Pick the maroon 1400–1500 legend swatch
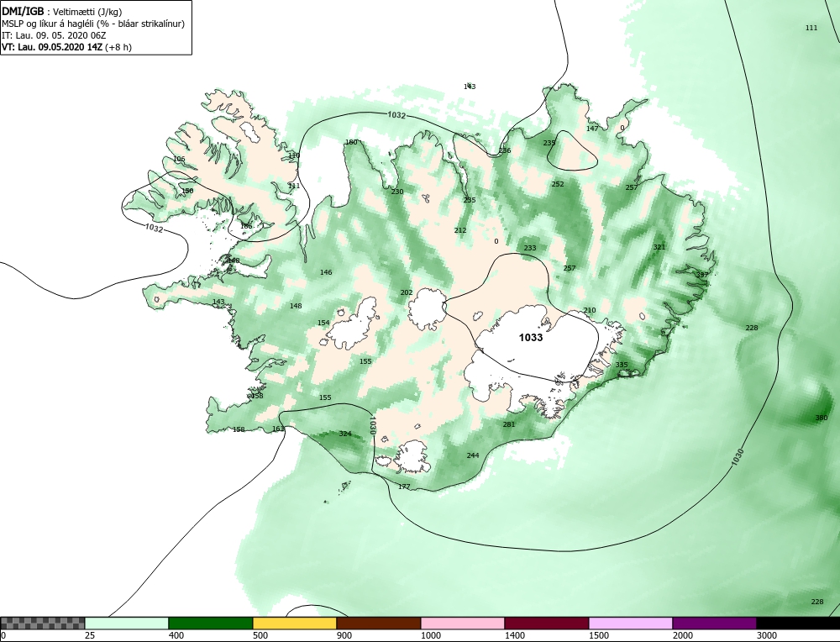The width and height of the screenshot is (840, 642). pos(547,623)
